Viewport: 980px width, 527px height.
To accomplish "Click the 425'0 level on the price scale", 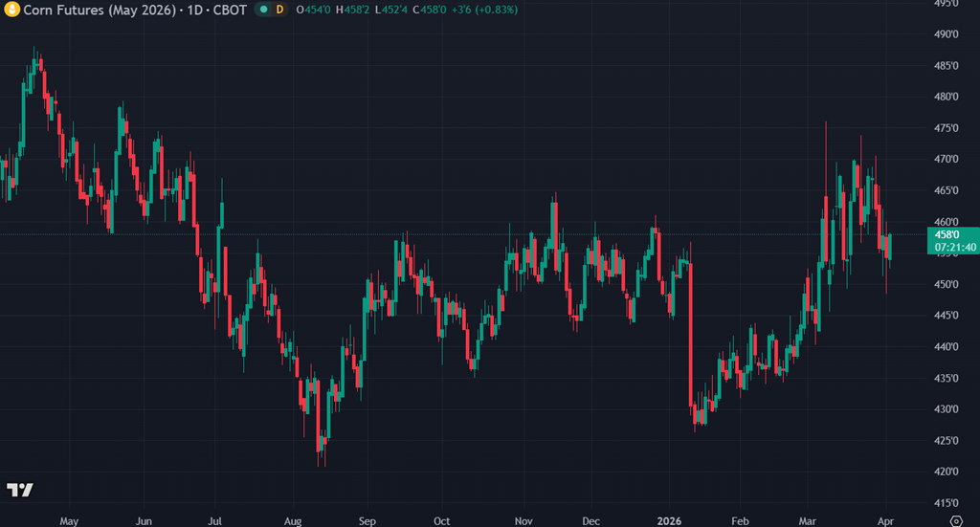I will (947, 440).
